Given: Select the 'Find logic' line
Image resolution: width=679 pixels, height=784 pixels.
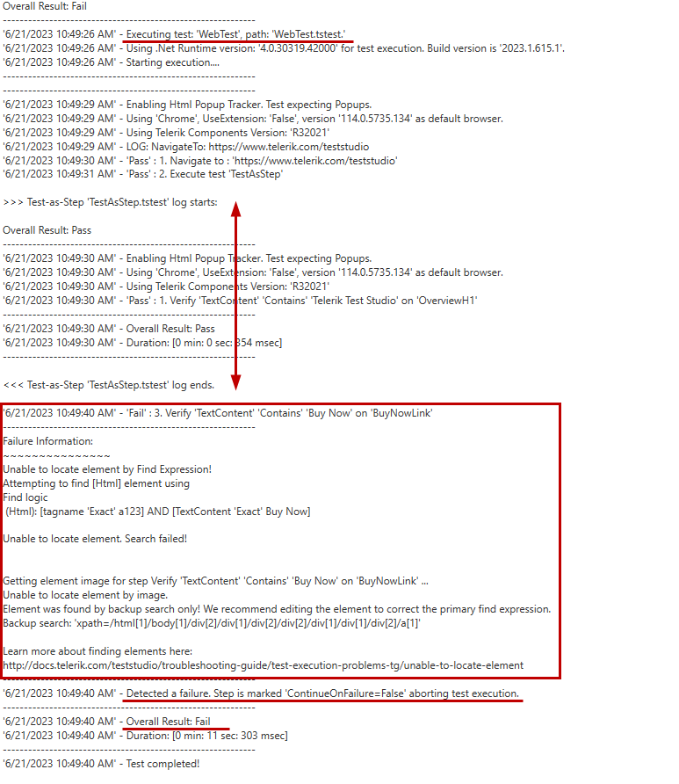Looking at the screenshot, I should (x=25, y=497).
